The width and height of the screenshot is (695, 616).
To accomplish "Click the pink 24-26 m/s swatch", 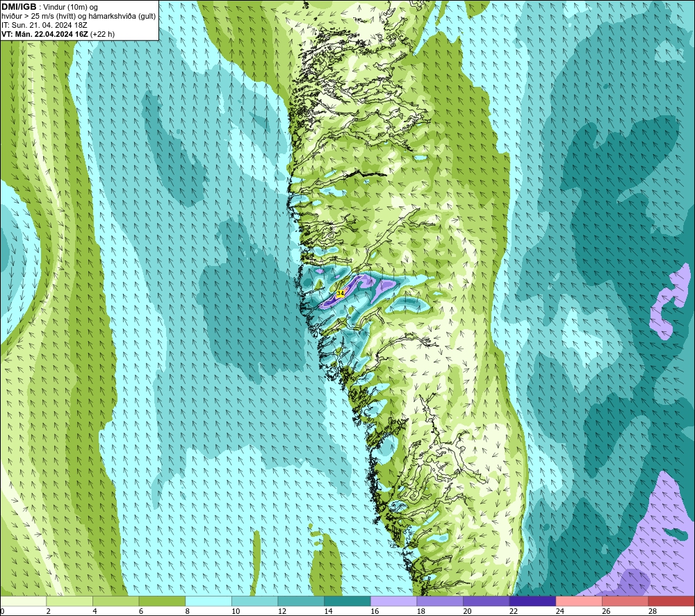I will coord(579,601).
